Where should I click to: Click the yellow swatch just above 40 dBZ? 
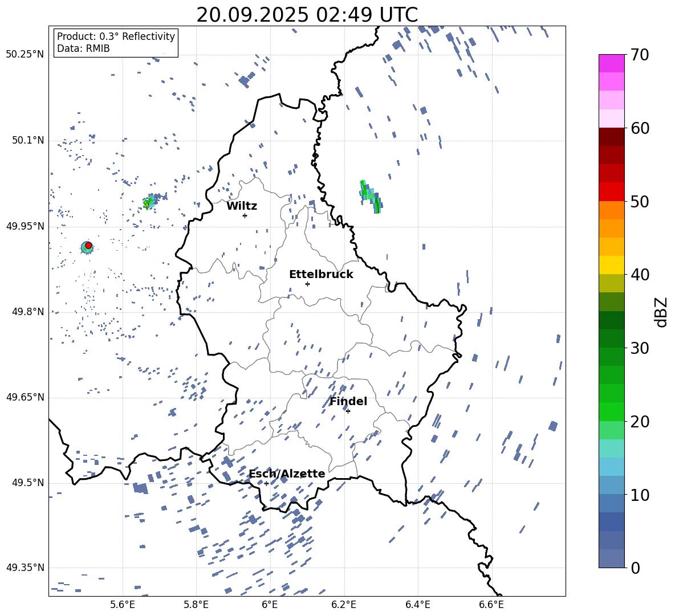(x=611, y=265)
